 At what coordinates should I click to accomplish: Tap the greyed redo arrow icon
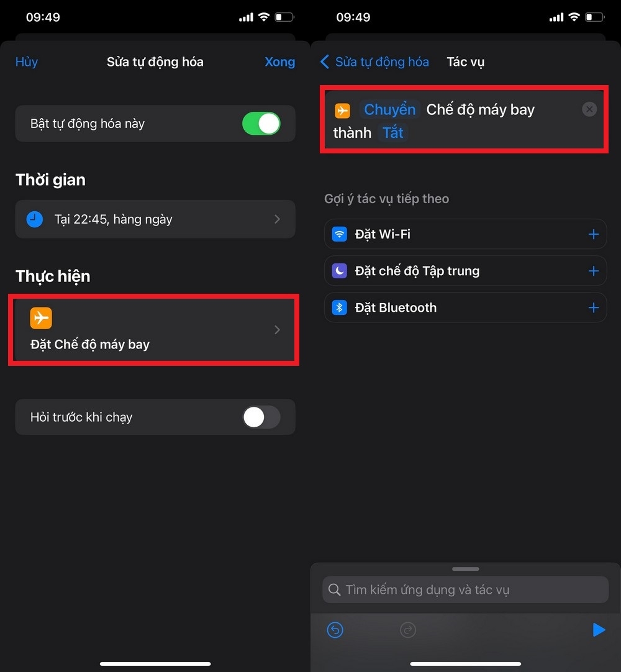coord(407,630)
